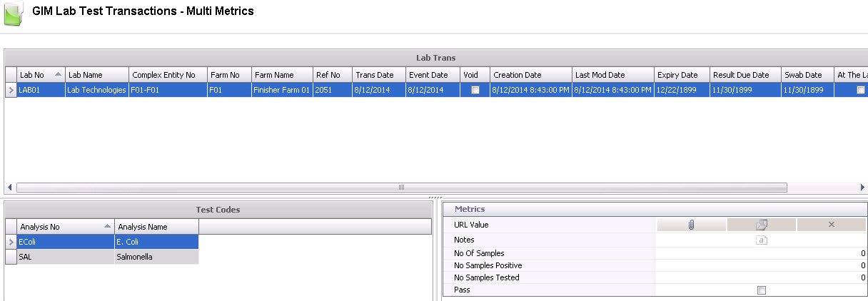Click the paperclip attach icon for URL Value
Screen dimensions: 868x301
click(691, 225)
